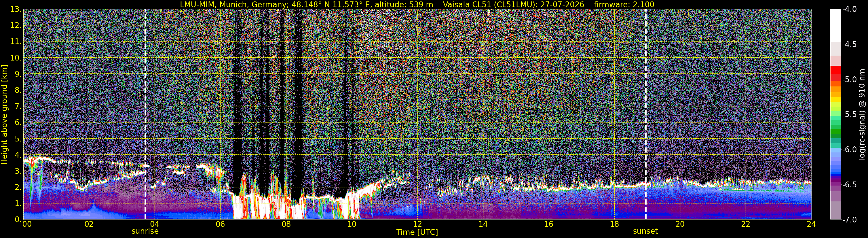Click the -5.0 label on the colorbar
868x238 pixels.
849,80
